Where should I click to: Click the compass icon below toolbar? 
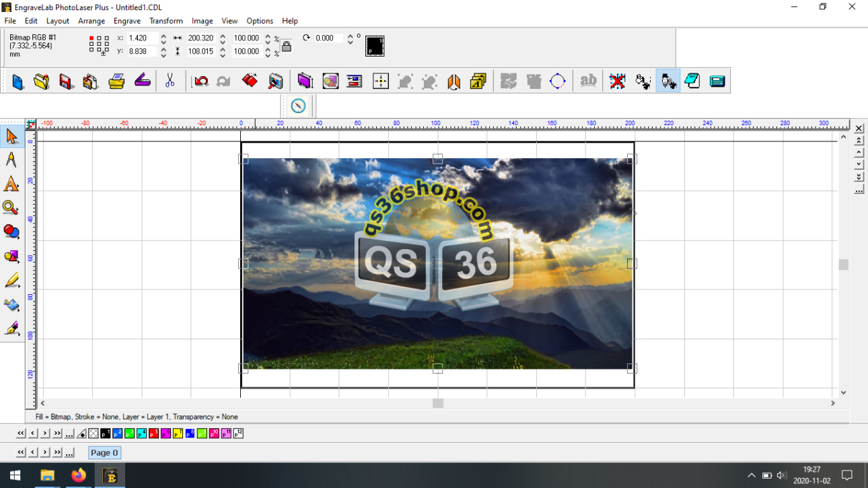tap(298, 106)
